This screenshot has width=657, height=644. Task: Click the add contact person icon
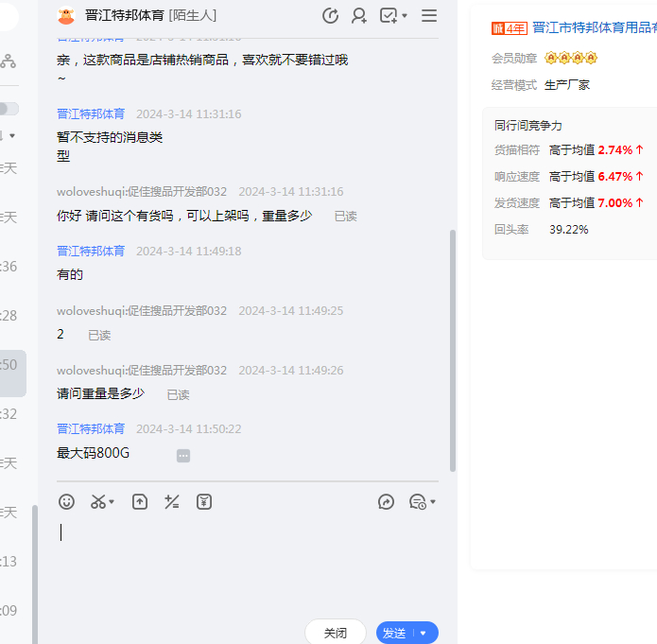pos(359,15)
